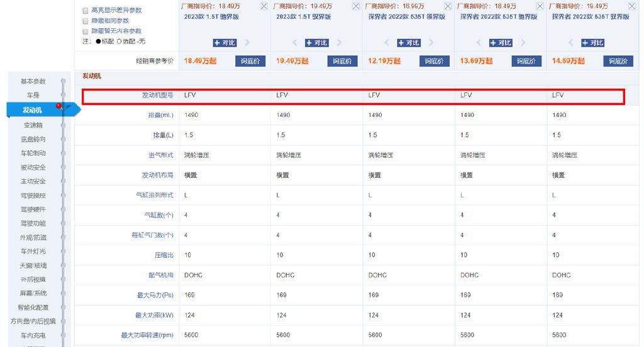Viewport: 644px width, 347px height.
Task: Add 2023款 1.5T 驭界版 to 对比
Action: tap(317, 43)
